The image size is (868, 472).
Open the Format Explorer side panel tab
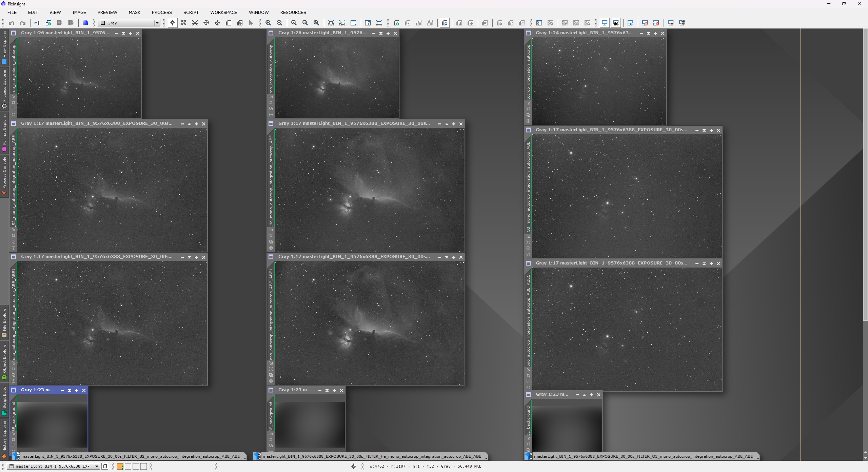[4, 132]
